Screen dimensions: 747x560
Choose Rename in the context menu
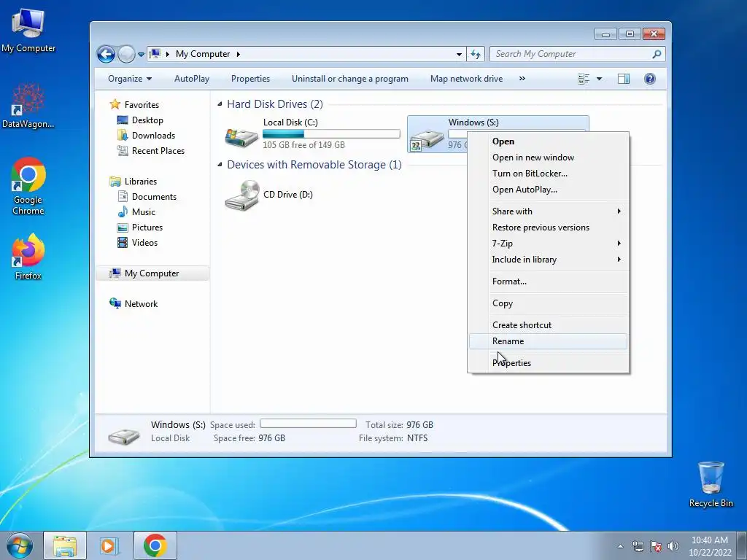click(x=548, y=341)
